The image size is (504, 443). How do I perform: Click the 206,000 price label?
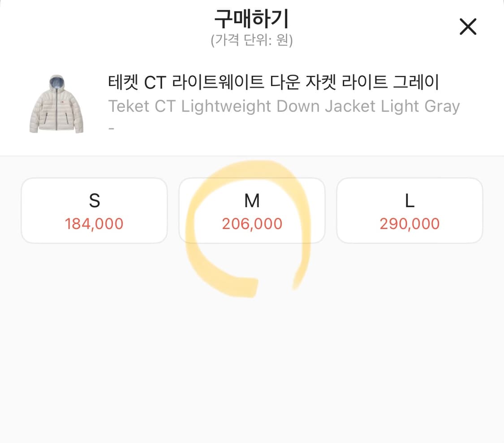tap(252, 223)
